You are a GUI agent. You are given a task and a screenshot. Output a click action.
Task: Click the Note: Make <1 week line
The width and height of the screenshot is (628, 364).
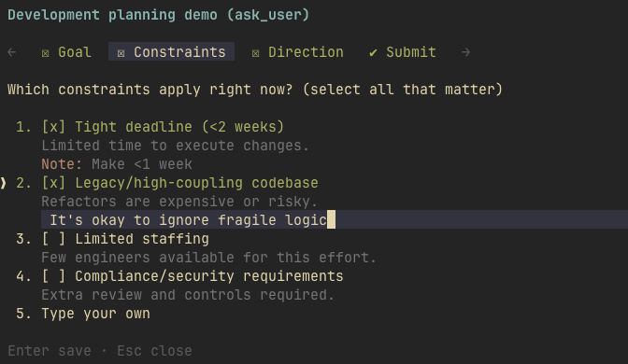coord(117,164)
